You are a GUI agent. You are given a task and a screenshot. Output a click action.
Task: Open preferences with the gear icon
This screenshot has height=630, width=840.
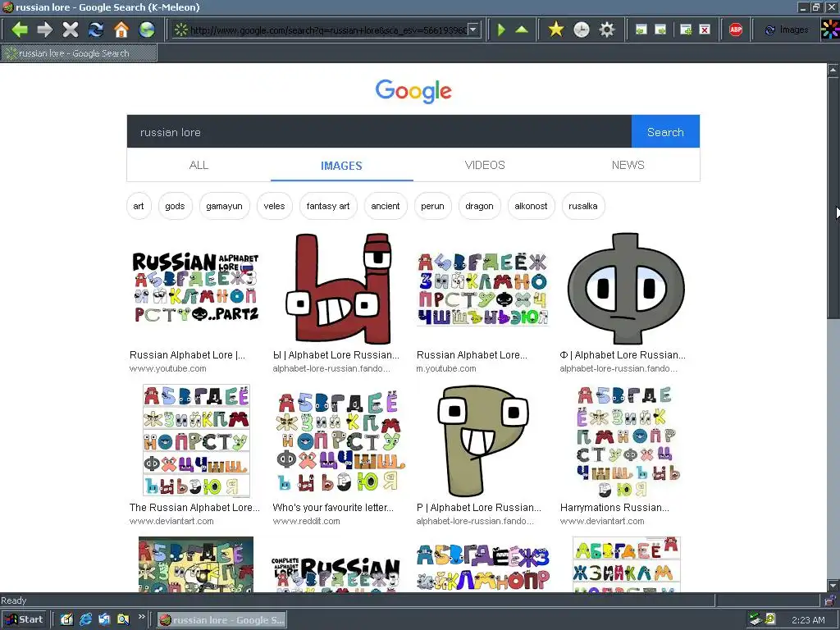tap(606, 30)
